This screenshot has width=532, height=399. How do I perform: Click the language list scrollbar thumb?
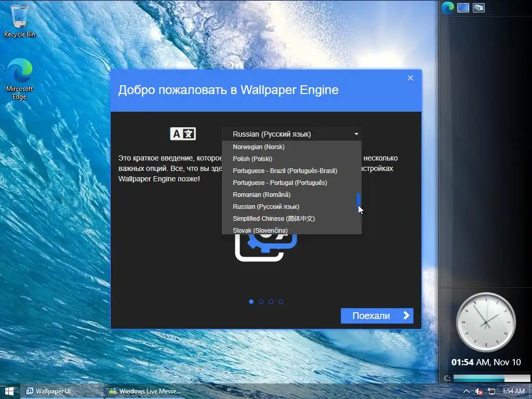pos(358,202)
